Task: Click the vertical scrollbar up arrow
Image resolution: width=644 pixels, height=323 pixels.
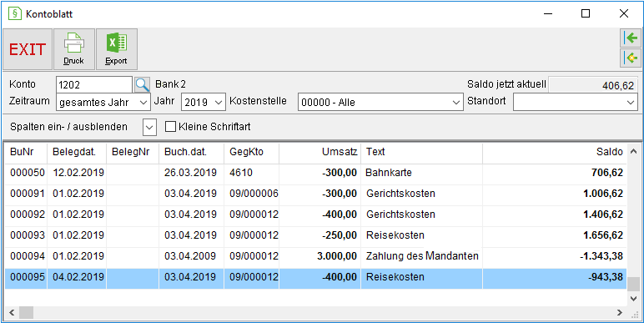Action: click(x=634, y=152)
